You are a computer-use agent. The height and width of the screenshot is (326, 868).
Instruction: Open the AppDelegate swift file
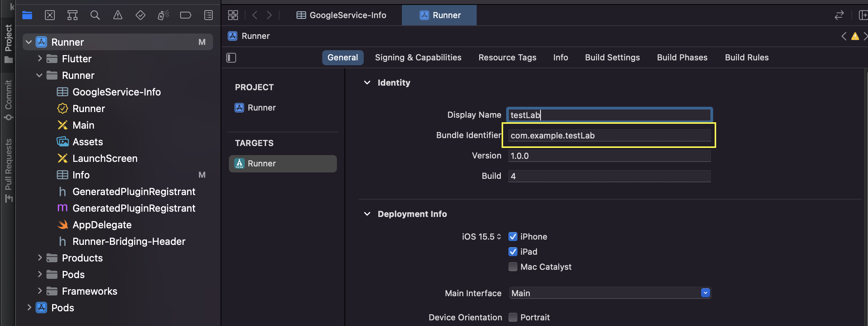94,225
